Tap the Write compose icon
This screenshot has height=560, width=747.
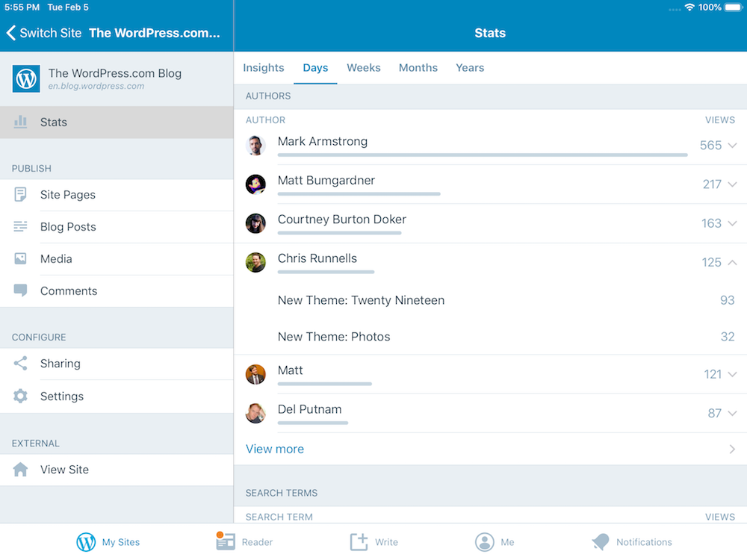pos(359,542)
